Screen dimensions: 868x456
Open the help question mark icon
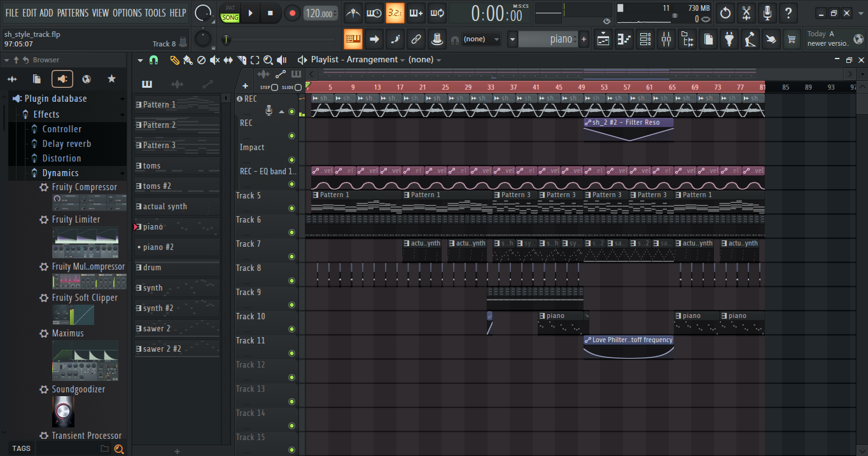788,13
